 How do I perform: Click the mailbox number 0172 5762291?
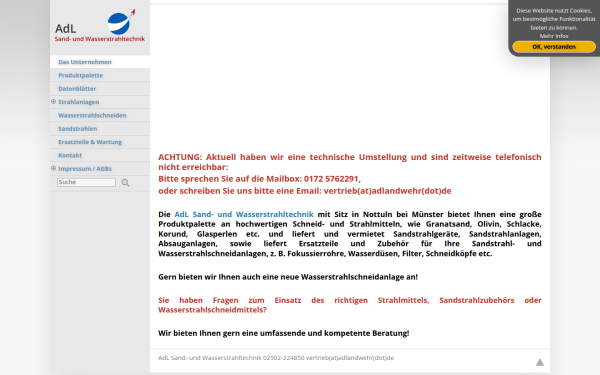(331, 179)
